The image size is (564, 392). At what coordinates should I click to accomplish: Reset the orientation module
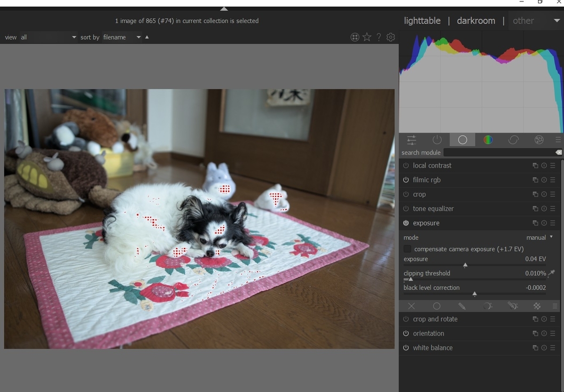544,334
